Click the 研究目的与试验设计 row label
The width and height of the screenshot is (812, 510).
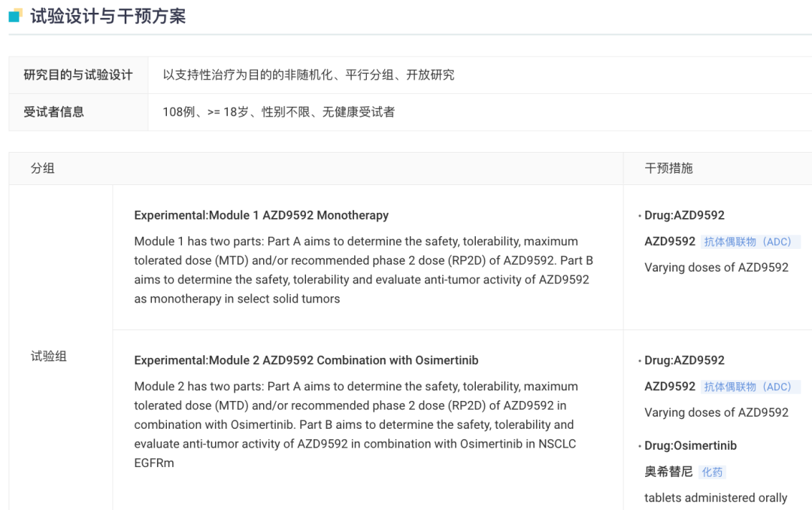(78, 75)
